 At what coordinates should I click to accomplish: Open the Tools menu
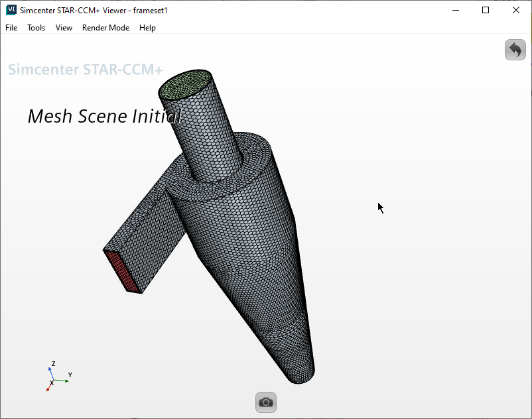[x=36, y=28]
